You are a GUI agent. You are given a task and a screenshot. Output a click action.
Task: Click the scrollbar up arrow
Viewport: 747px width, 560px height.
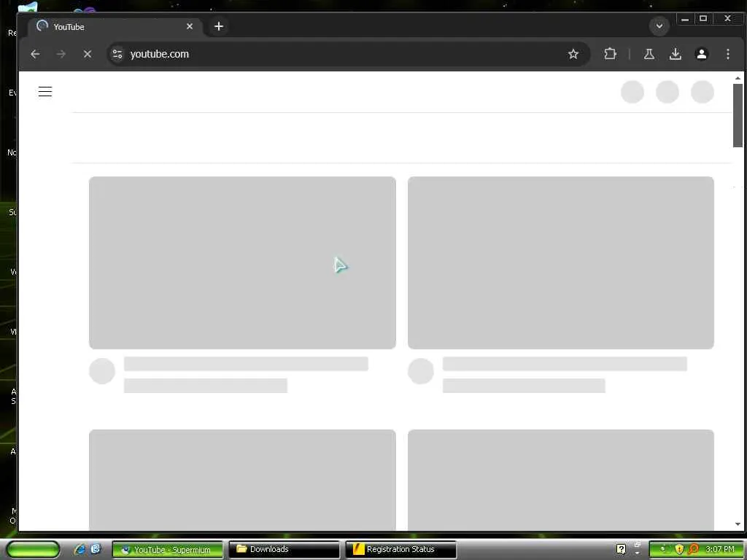click(738, 78)
